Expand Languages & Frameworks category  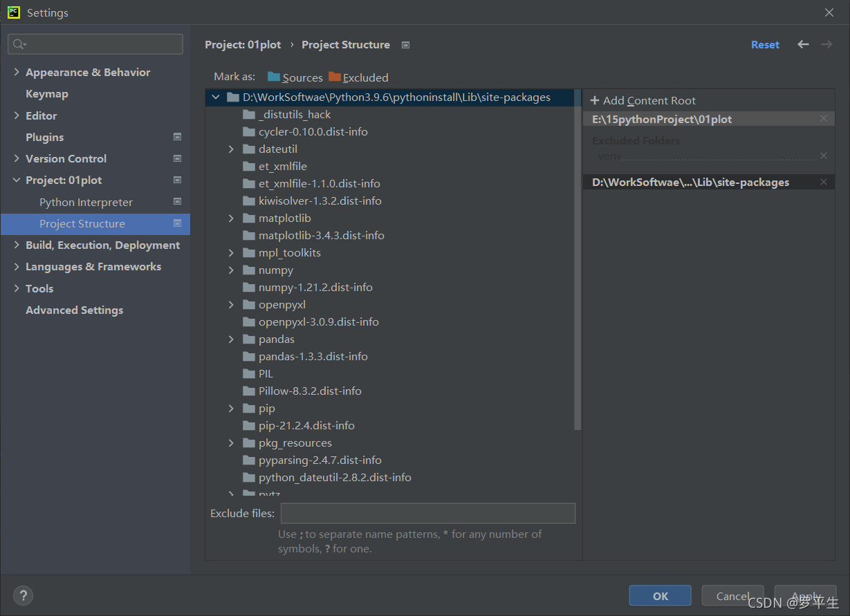point(17,266)
